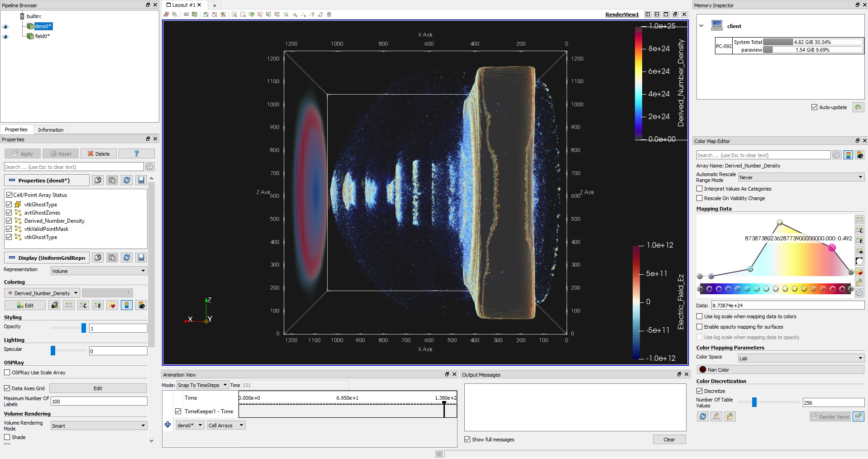Screen dimensions: 868x459
Task: Click Use separate color map icon under Coloring
Action: 55,305
